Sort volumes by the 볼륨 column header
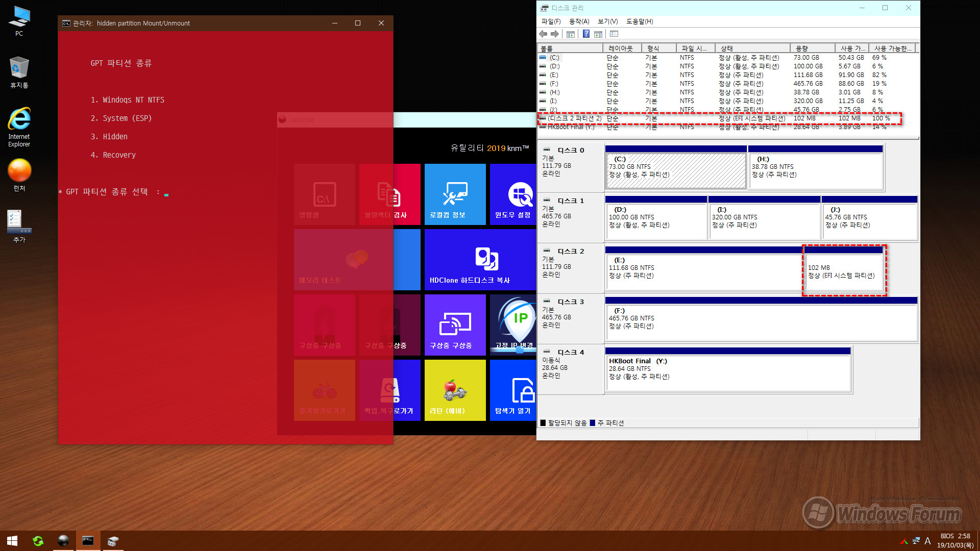 [x=570, y=48]
